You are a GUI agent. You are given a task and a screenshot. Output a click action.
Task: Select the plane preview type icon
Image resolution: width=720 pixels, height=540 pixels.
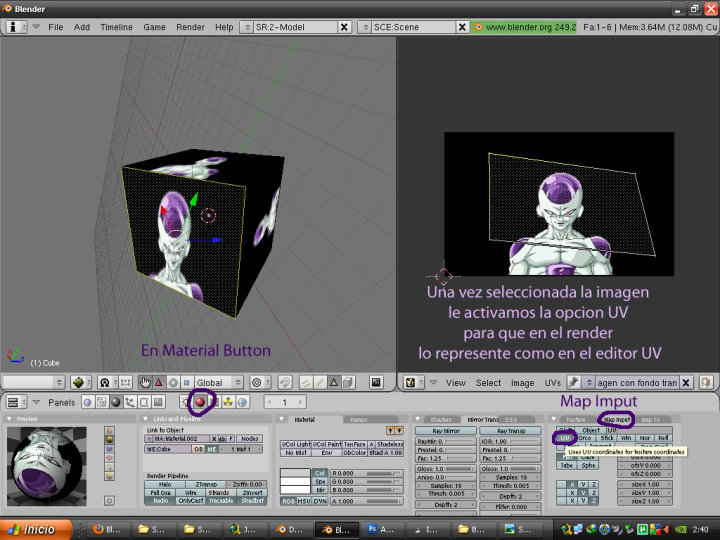(109, 430)
